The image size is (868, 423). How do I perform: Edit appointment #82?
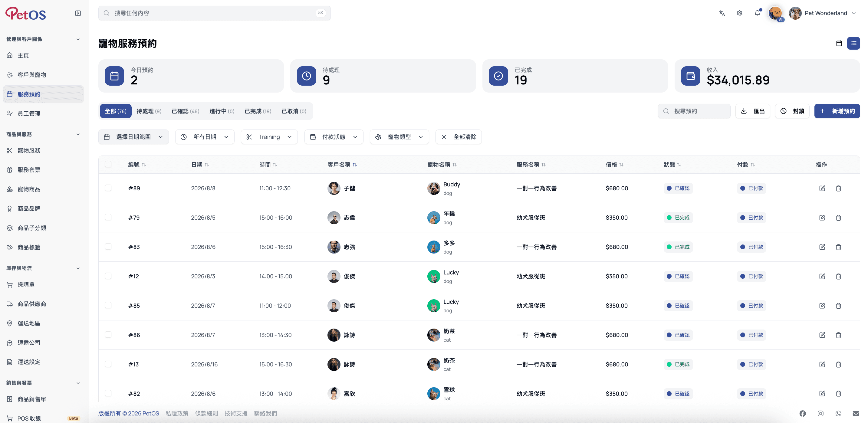coord(822,393)
